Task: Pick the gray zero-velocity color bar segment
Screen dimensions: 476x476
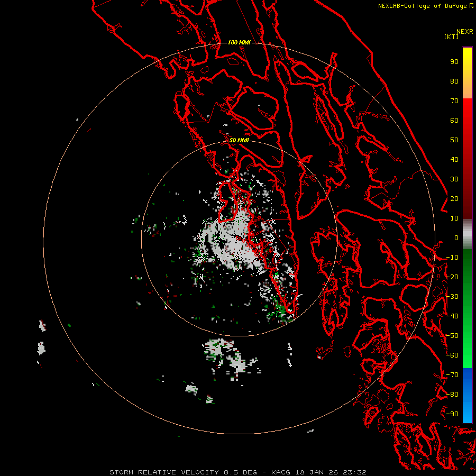Action: point(467,234)
